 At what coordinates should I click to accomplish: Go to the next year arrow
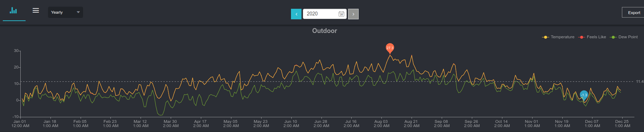353,14
